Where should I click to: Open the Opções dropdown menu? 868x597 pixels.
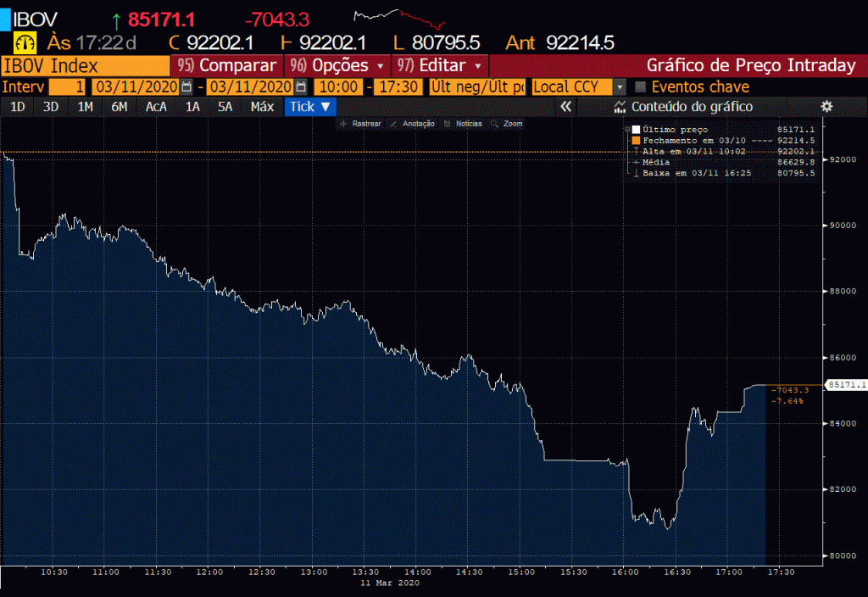[x=338, y=65]
